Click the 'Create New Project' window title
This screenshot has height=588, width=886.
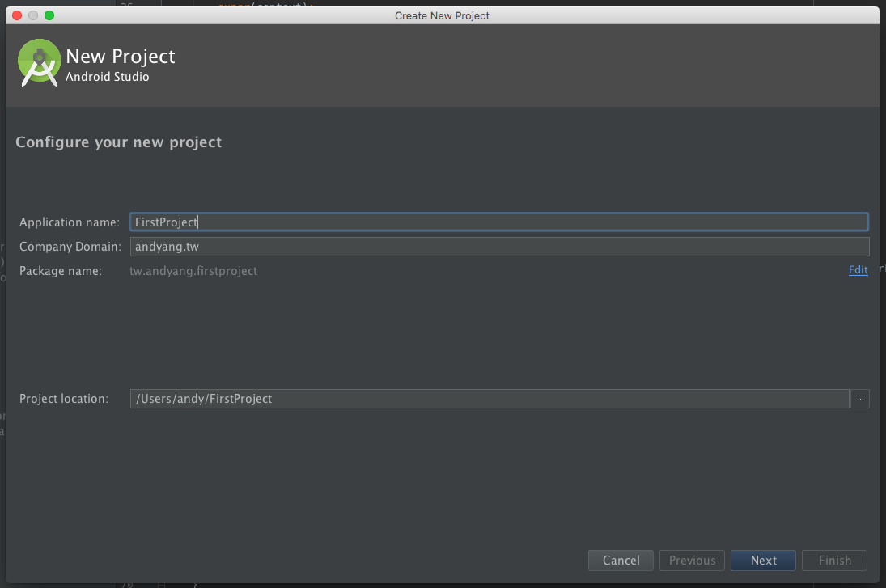coord(442,16)
